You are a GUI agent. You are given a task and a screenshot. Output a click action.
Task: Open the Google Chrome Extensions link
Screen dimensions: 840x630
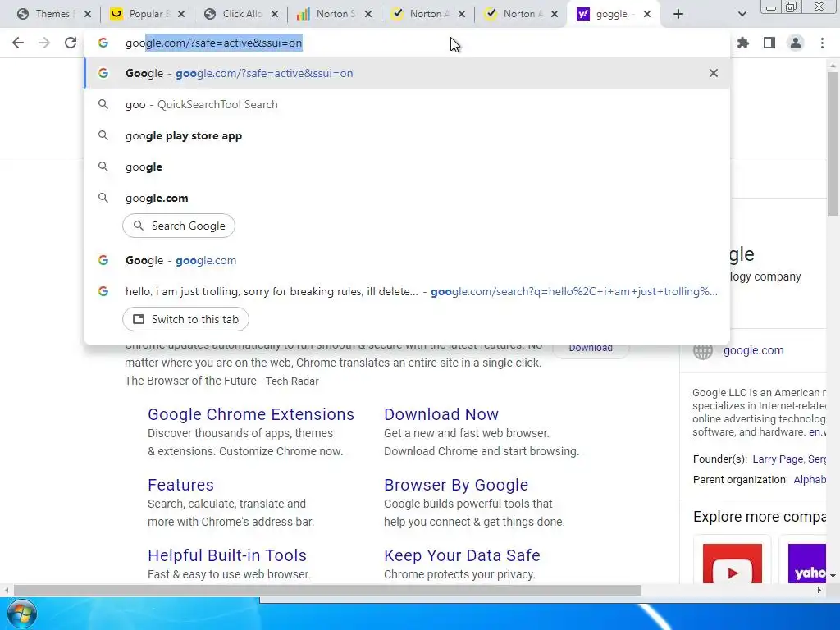(x=251, y=414)
